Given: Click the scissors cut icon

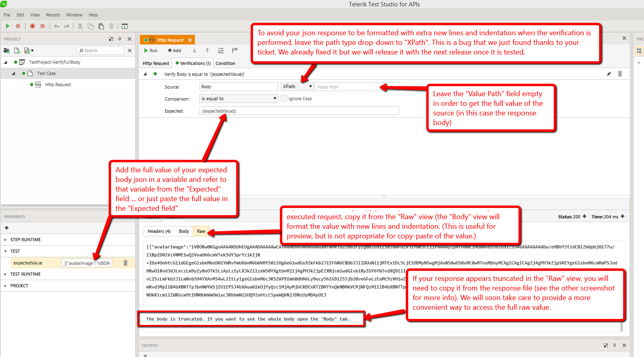Looking at the screenshot, I should [x=80, y=26].
